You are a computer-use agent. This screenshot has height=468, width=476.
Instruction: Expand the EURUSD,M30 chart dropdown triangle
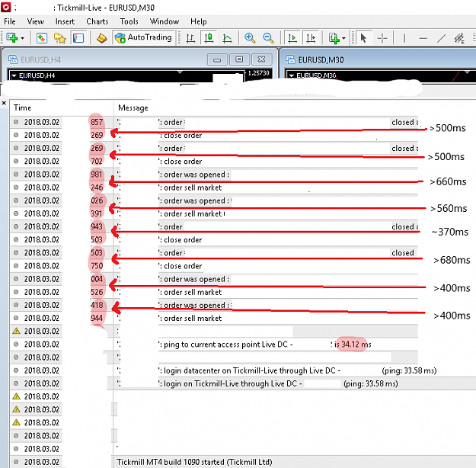pos(291,75)
